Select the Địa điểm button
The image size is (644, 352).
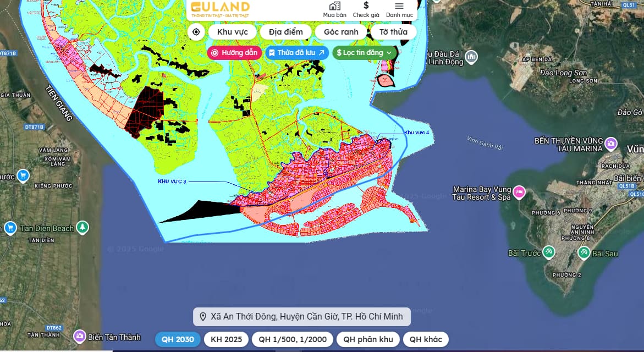286,32
